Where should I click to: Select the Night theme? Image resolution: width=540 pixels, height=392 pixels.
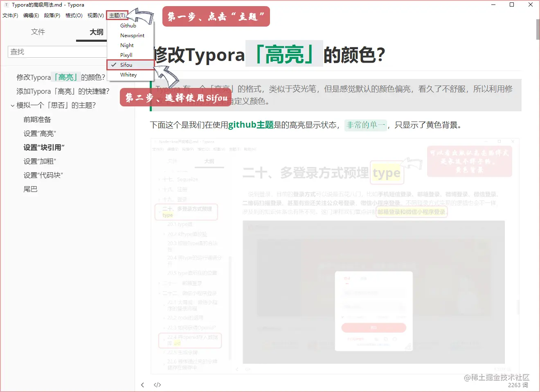coord(126,45)
